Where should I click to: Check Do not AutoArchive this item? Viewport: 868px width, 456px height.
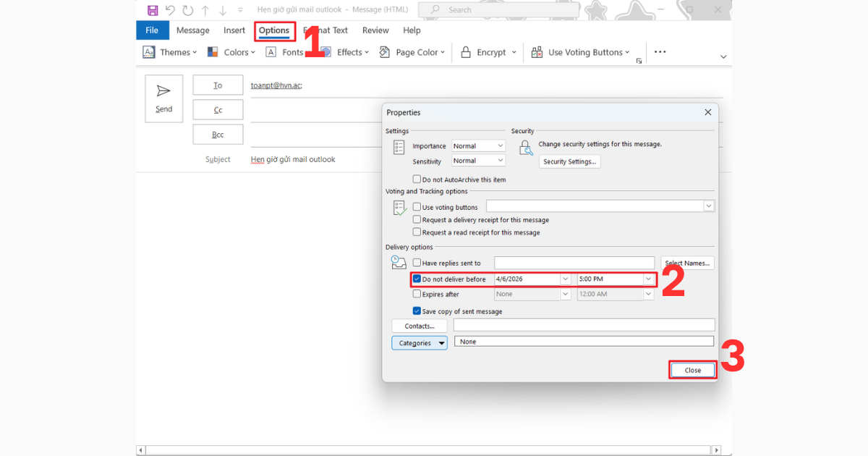click(x=417, y=179)
